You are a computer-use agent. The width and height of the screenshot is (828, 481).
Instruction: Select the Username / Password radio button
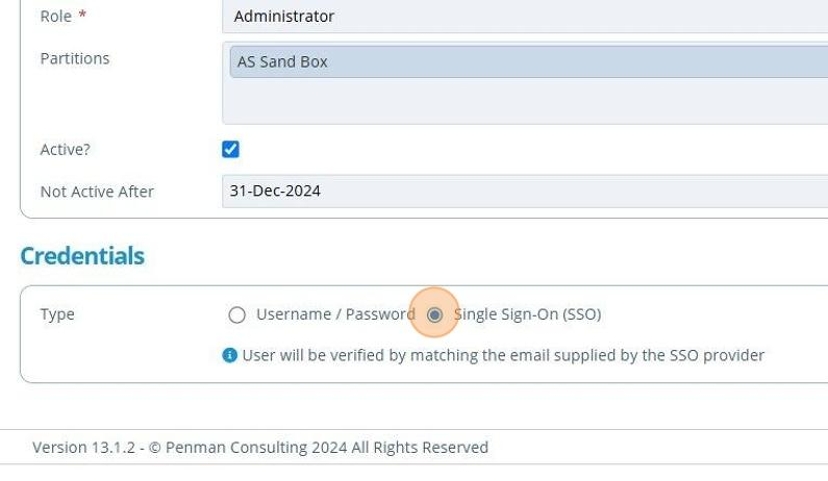coord(237,315)
